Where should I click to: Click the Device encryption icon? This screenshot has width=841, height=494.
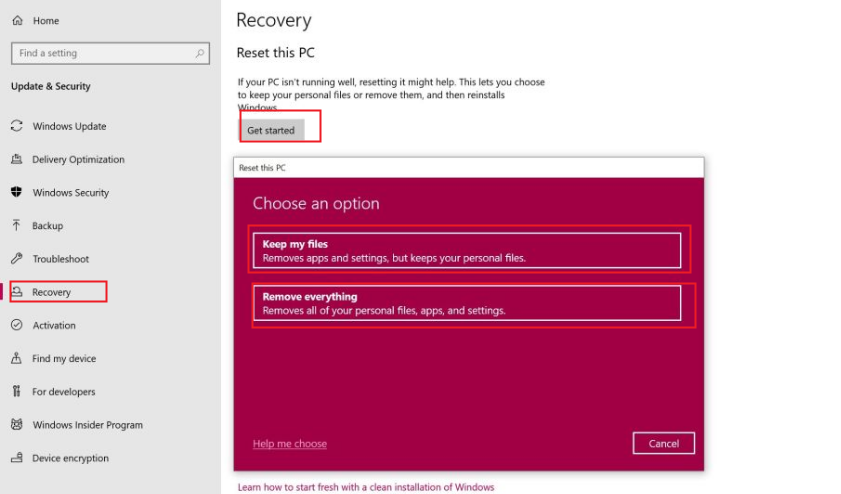pyautogui.click(x=16, y=458)
